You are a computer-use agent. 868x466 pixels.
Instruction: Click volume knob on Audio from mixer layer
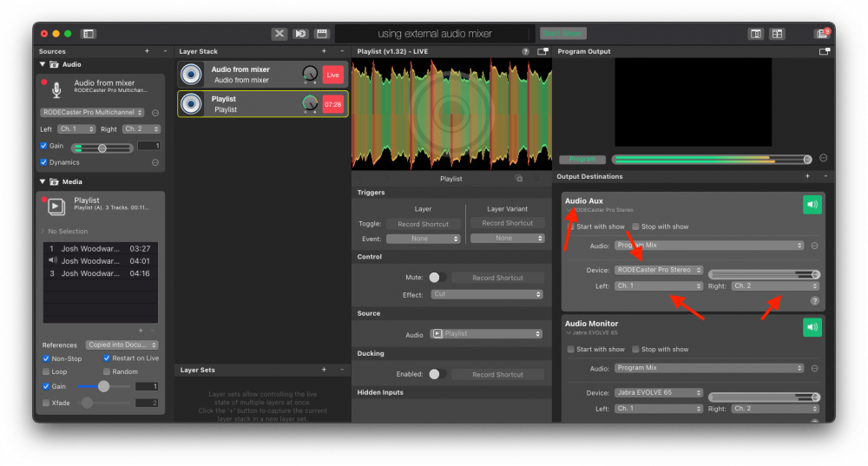310,74
